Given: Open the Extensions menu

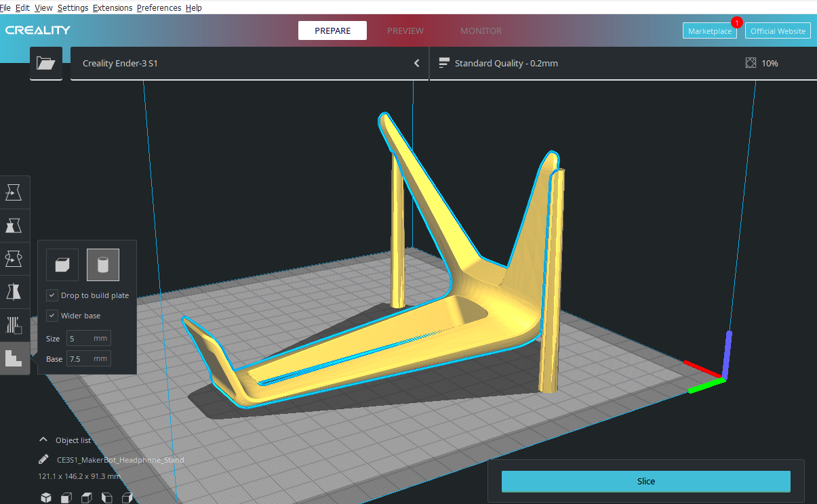Looking at the screenshot, I should coord(113,7).
